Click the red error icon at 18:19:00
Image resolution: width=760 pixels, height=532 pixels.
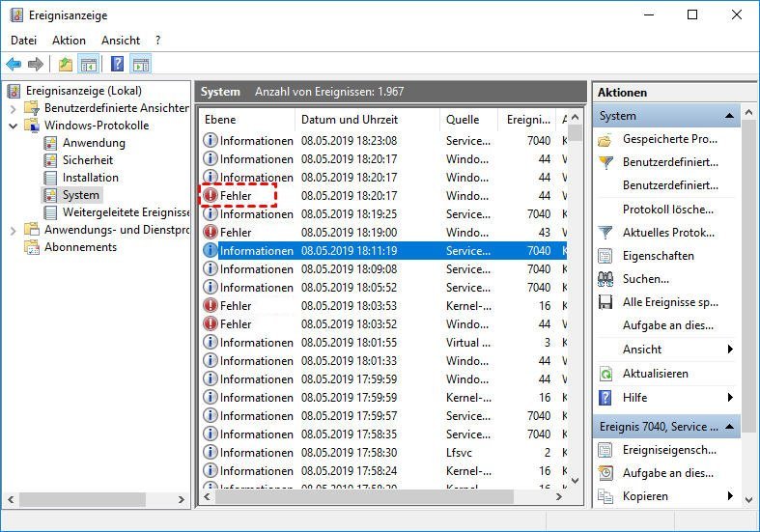211,232
